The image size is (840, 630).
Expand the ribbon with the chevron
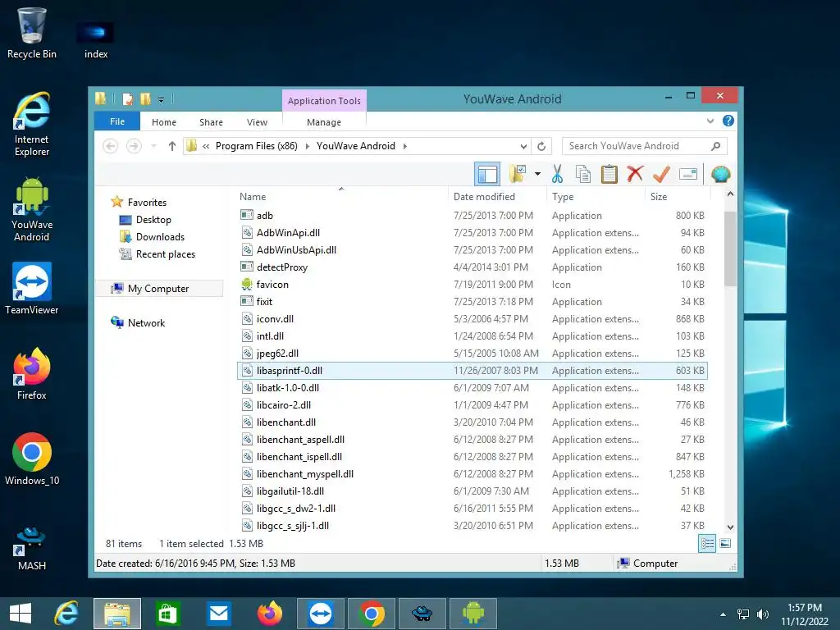[x=710, y=121]
